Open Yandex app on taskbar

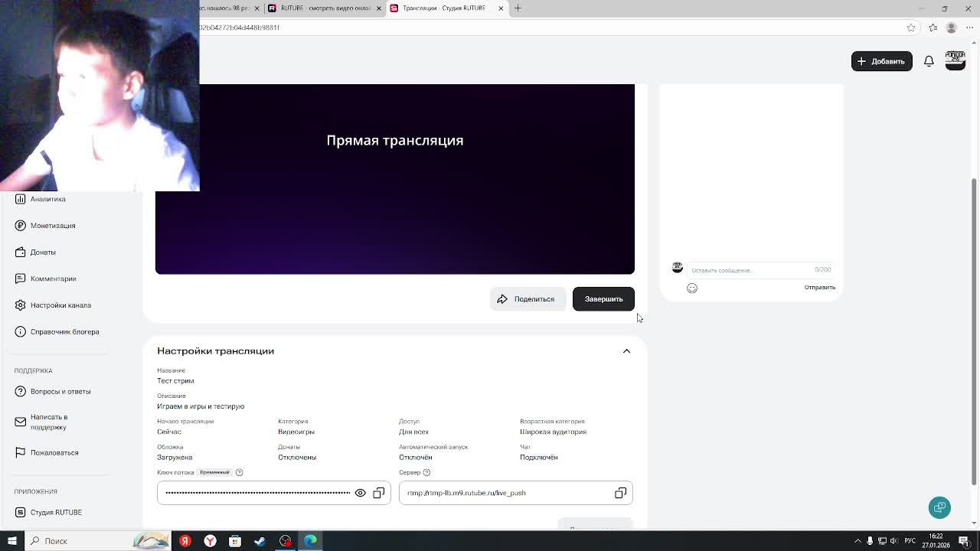pyautogui.click(x=185, y=541)
